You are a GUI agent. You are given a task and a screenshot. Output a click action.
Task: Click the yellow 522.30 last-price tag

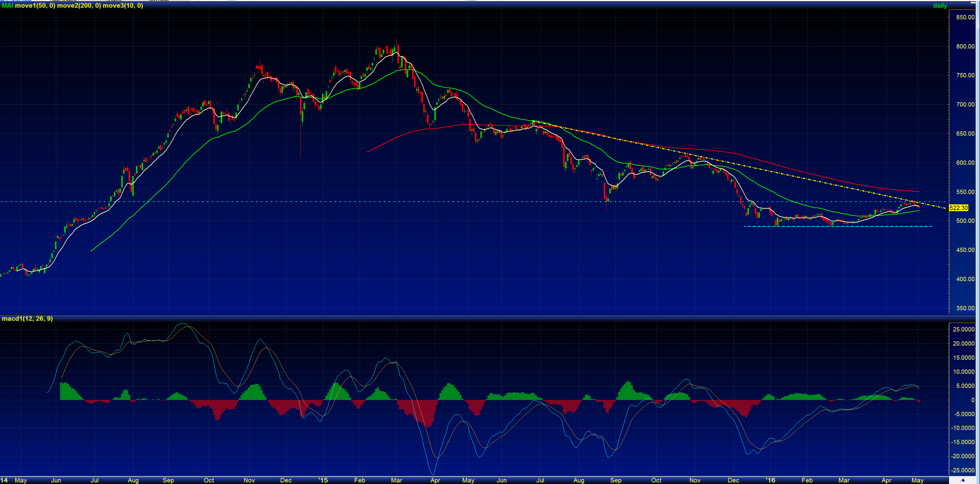click(x=958, y=208)
